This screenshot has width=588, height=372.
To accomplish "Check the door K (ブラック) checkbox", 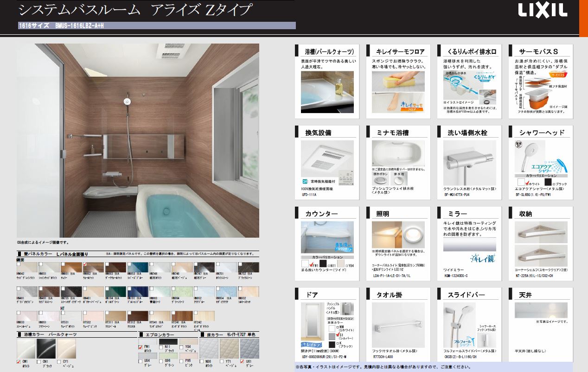I will [337, 343].
